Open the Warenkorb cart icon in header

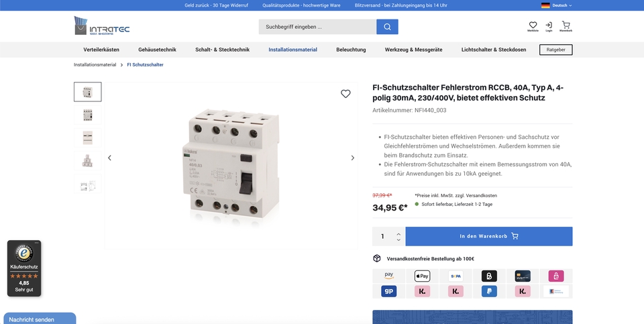click(x=566, y=25)
